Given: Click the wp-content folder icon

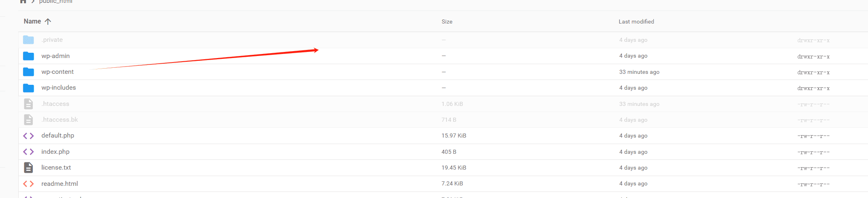Looking at the screenshot, I should (28, 72).
